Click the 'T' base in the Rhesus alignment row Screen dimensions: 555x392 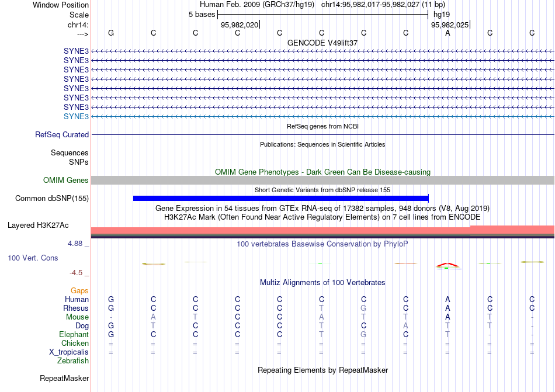point(321,308)
